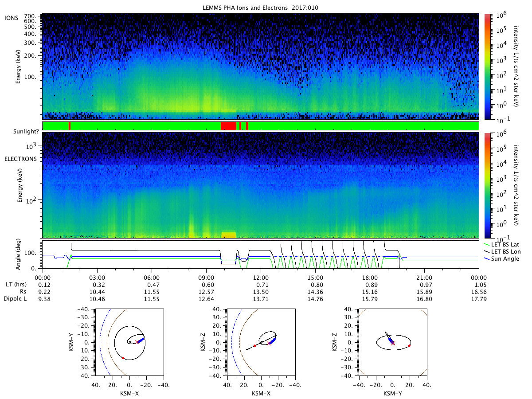
Task: Select the LET BS Lat legend entry
Action: pos(504,245)
